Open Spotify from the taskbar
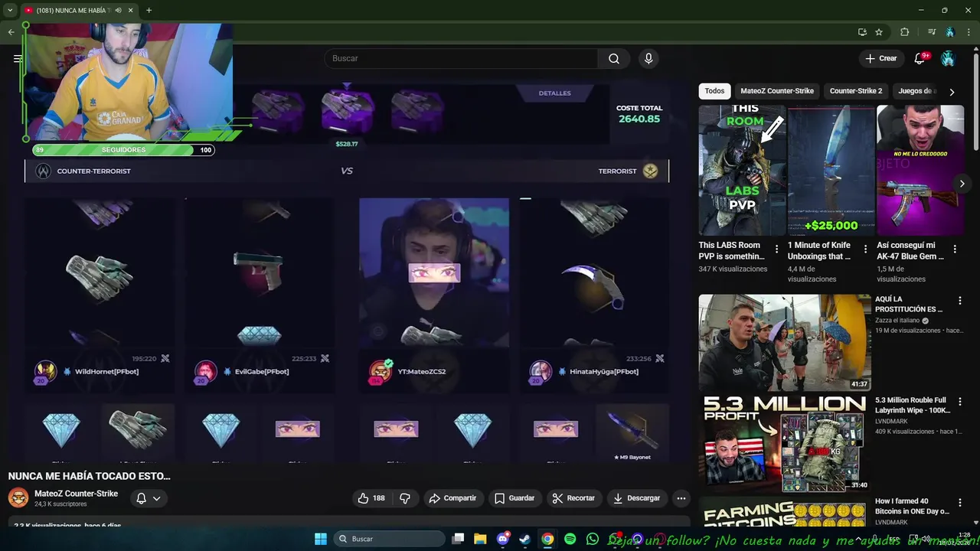 pyautogui.click(x=570, y=539)
